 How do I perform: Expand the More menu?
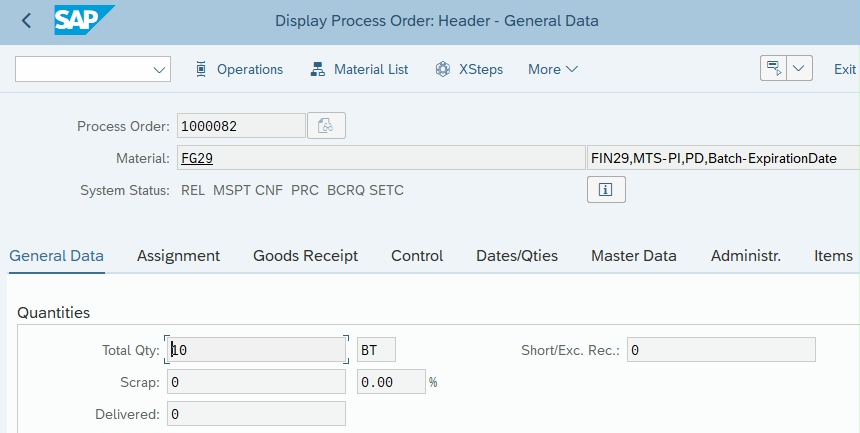[553, 69]
